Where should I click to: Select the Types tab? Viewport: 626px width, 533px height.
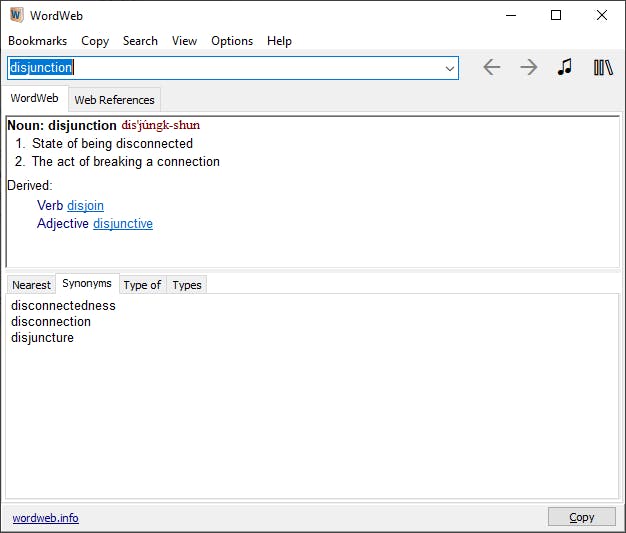coord(187,285)
